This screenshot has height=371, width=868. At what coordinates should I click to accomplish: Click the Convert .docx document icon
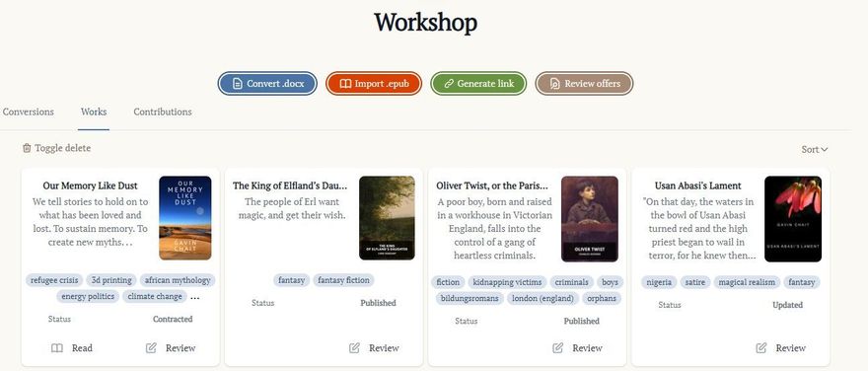(x=238, y=84)
